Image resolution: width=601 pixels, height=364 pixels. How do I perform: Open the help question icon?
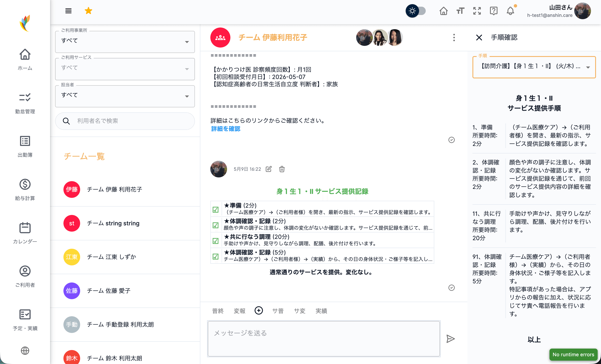[494, 11]
